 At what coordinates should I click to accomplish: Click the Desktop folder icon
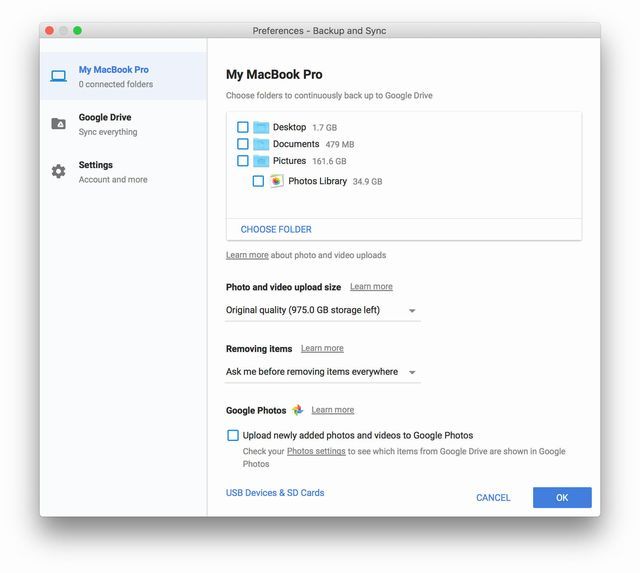coord(261,127)
